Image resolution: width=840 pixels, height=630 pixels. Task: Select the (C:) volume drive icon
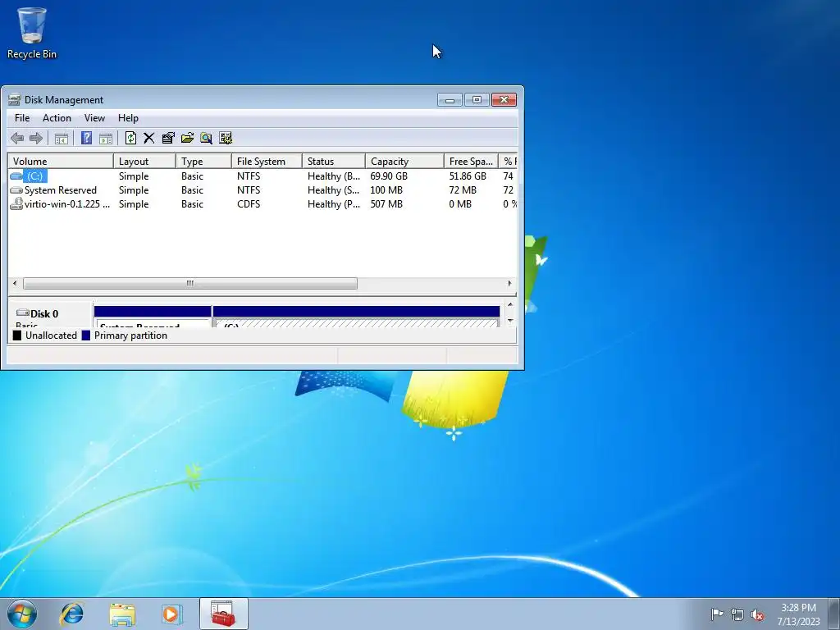[x=16, y=176]
